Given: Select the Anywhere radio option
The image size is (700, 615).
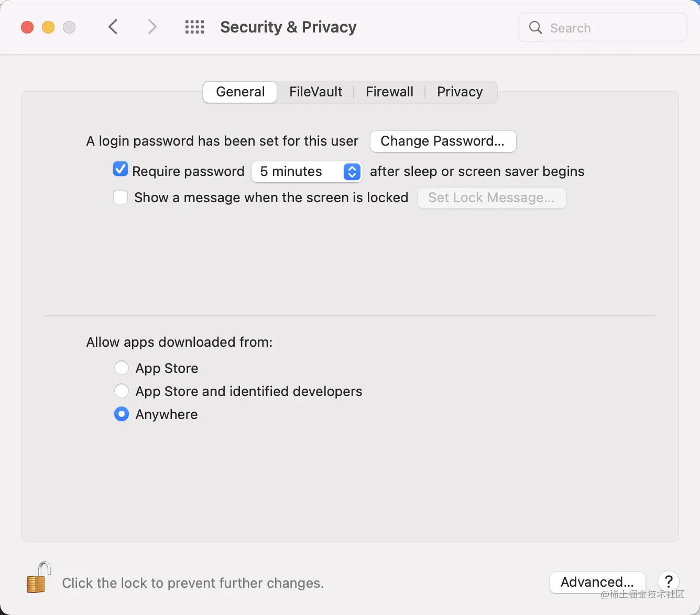Looking at the screenshot, I should point(122,414).
